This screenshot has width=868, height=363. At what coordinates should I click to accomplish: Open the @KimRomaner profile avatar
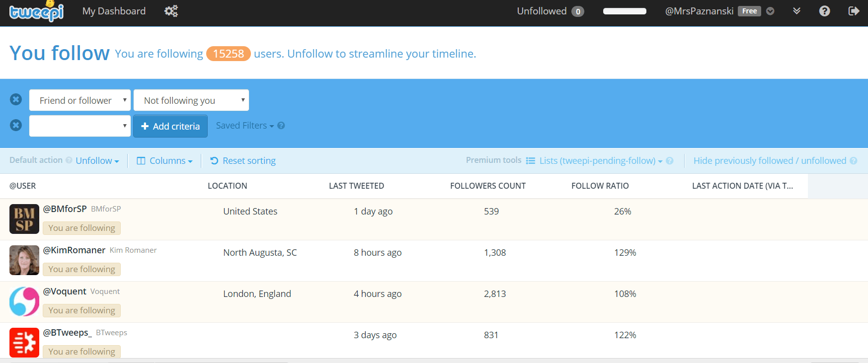(x=24, y=260)
